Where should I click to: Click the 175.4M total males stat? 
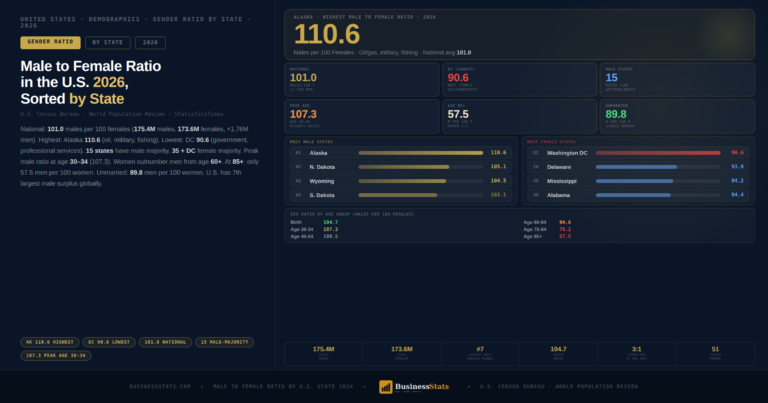click(323, 354)
